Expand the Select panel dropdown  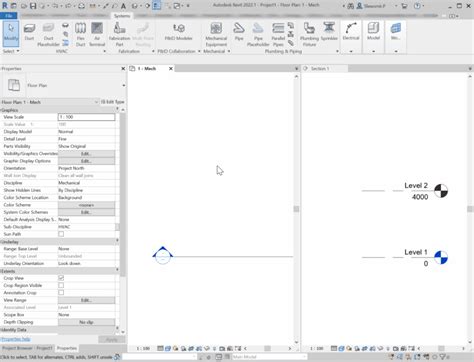[x=11, y=51]
